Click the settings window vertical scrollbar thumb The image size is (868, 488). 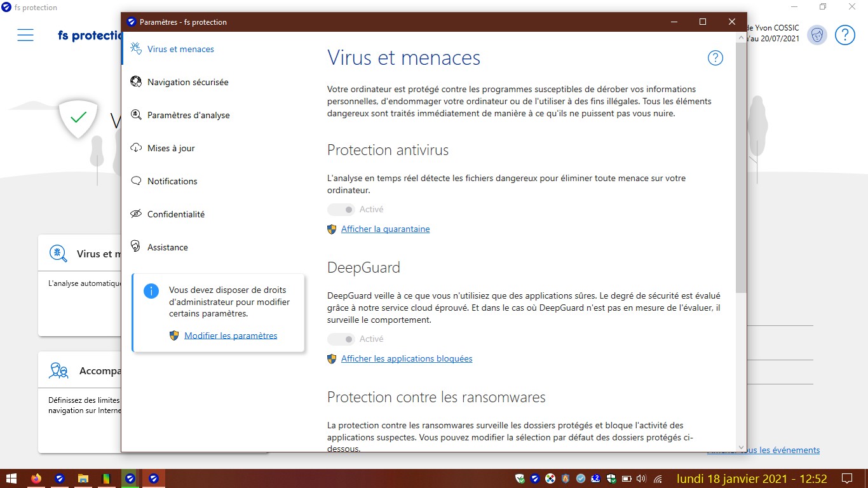click(x=741, y=168)
